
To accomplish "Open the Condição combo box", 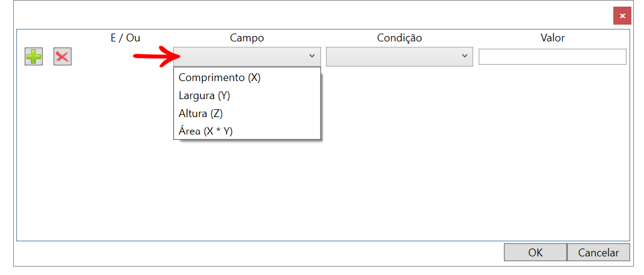I will tap(400, 56).
